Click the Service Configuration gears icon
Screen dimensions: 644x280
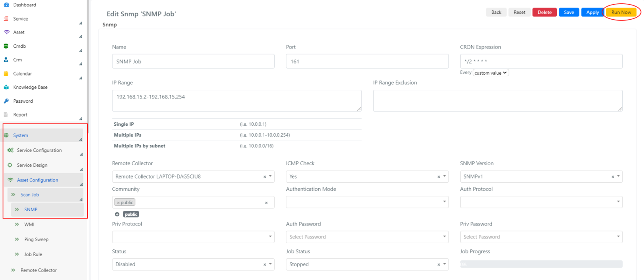10,150
